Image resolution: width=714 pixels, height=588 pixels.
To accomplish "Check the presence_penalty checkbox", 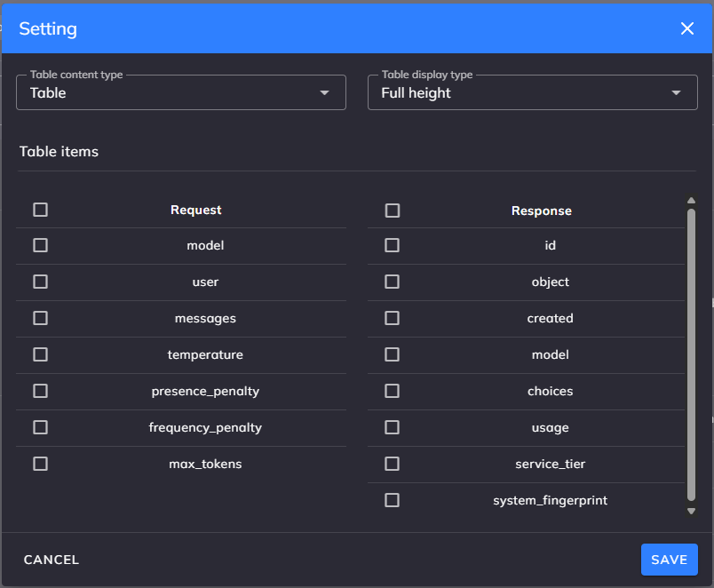I will point(41,391).
